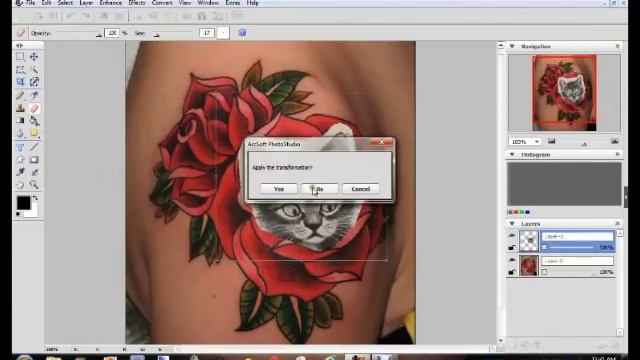640x360 pixels.
Task: Click Cancel in the transformation dialog
Action: coord(361,189)
